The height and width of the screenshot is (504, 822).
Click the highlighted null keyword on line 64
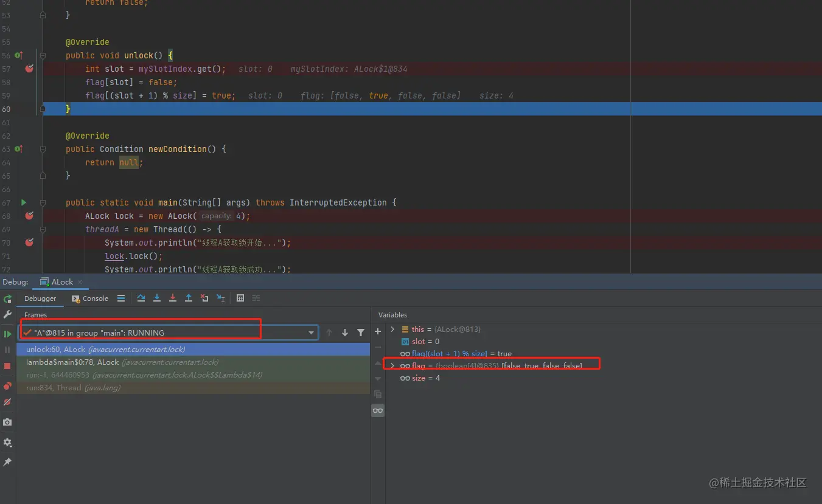129,162
